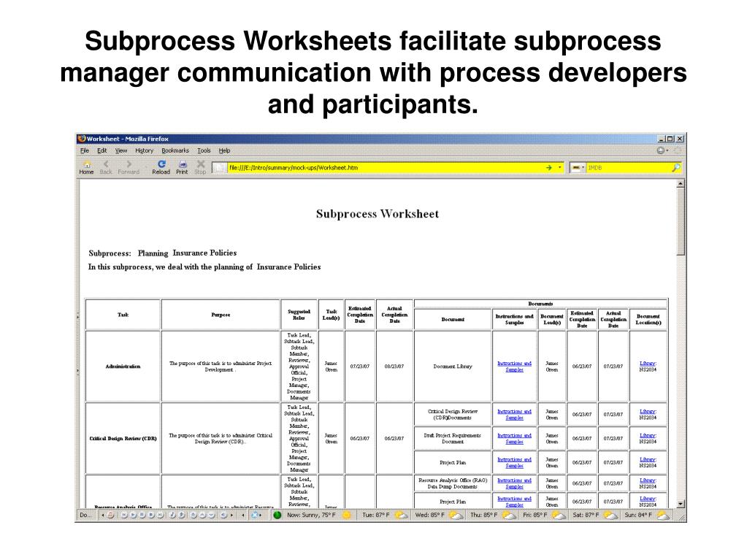Open the File menu
This screenshot has height=560, width=747.
[x=85, y=150]
